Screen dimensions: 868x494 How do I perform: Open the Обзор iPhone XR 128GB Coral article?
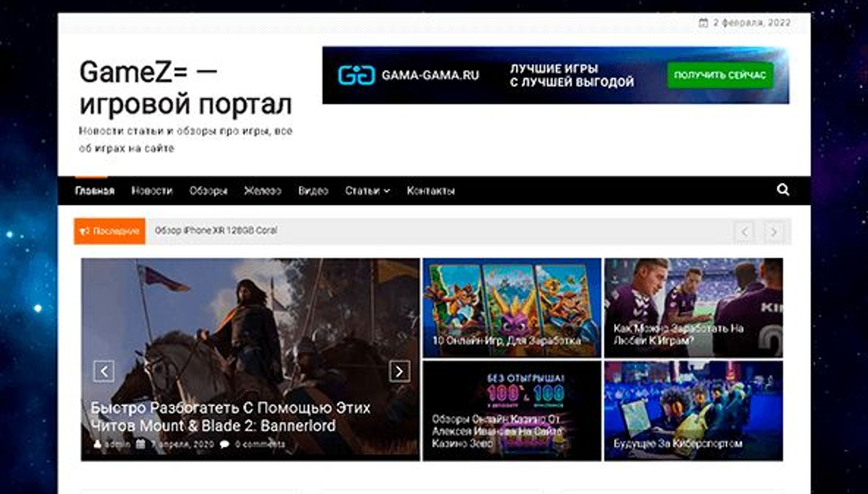(x=217, y=231)
